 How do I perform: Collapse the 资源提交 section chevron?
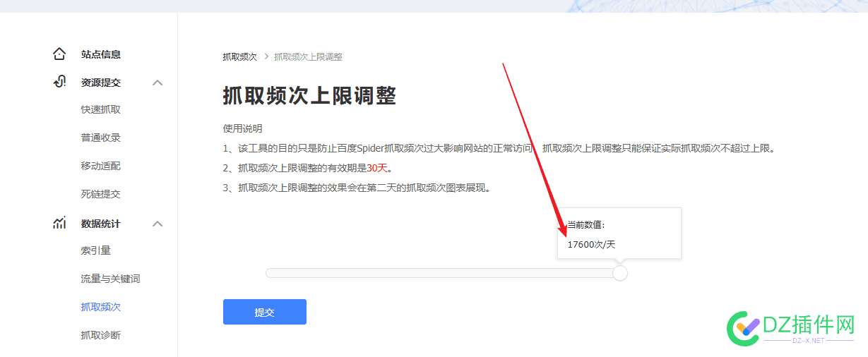(157, 83)
